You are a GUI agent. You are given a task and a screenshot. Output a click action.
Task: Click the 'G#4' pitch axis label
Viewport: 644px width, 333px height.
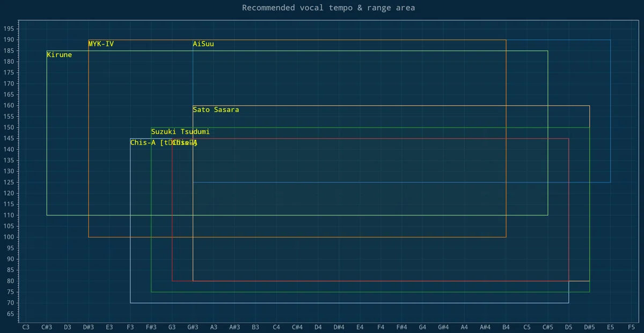pos(443,327)
